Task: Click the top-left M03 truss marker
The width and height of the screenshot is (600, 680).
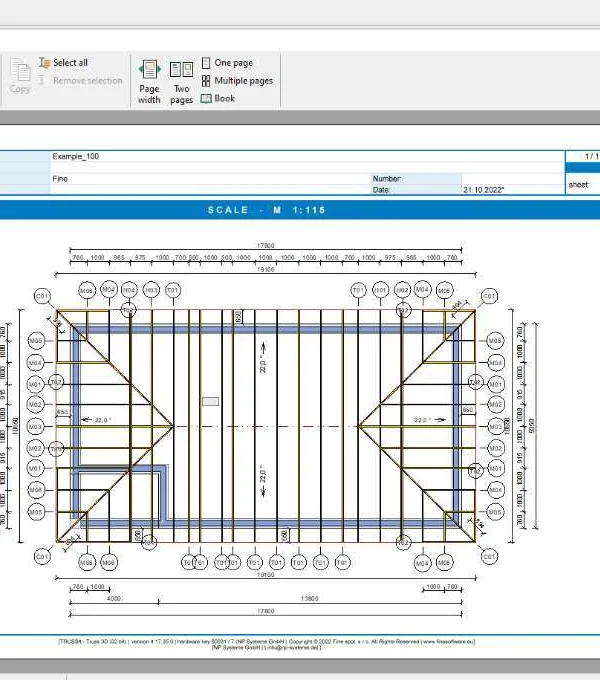Action: click(x=151, y=290)
